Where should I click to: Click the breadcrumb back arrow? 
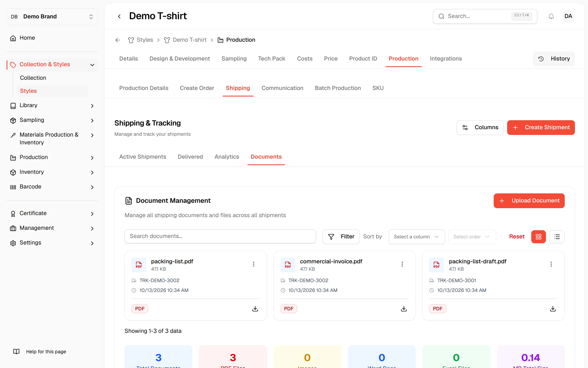[x=118, y=40]
